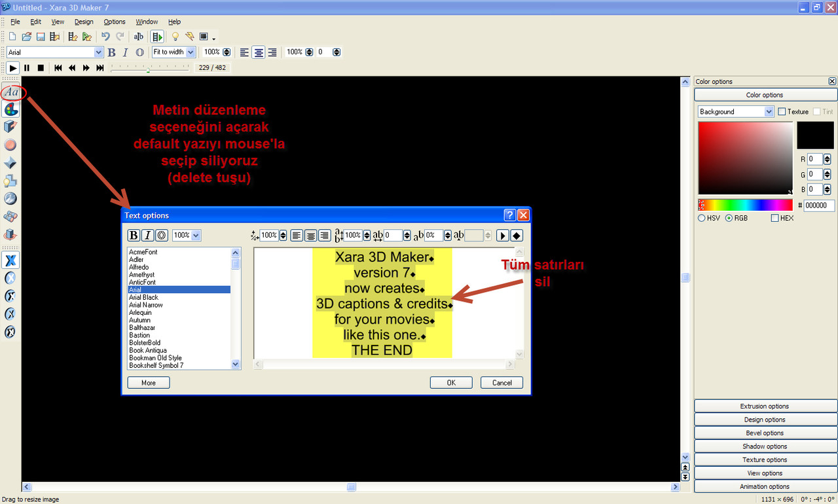Select the Extrusion options cube icon

[x=10, y=127]
